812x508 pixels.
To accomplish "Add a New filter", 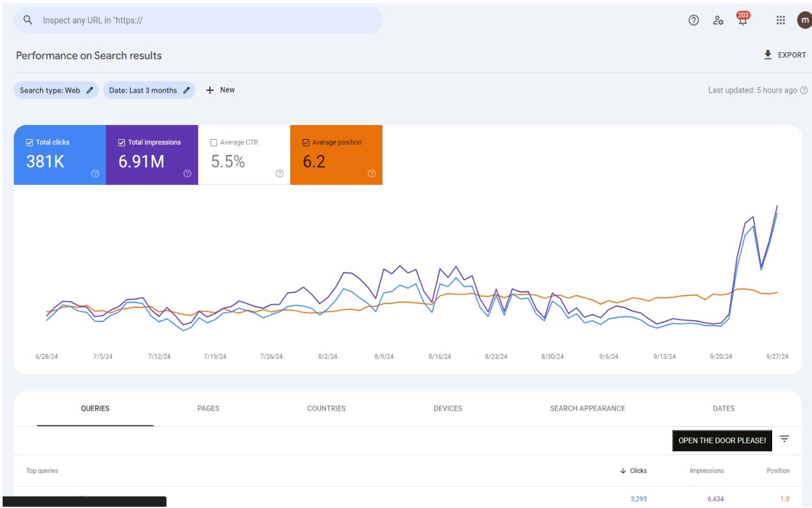I will point(220,90).
